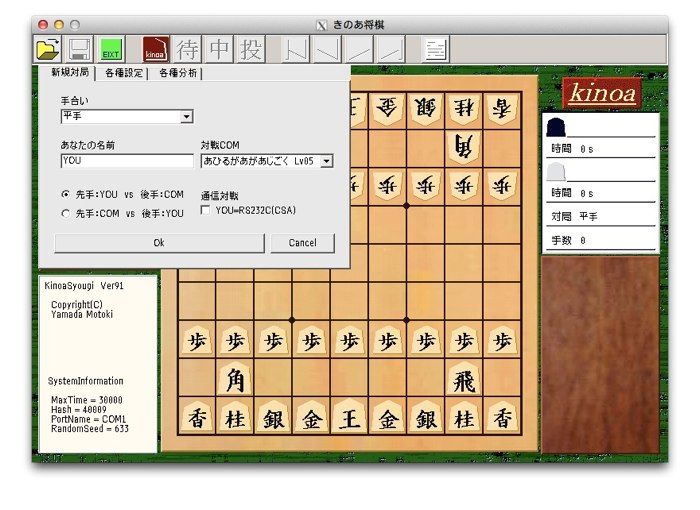Select the pawn 歩 above player's bishop
Viewport: 700px width, 510px height.
click(x=235, y=340)
